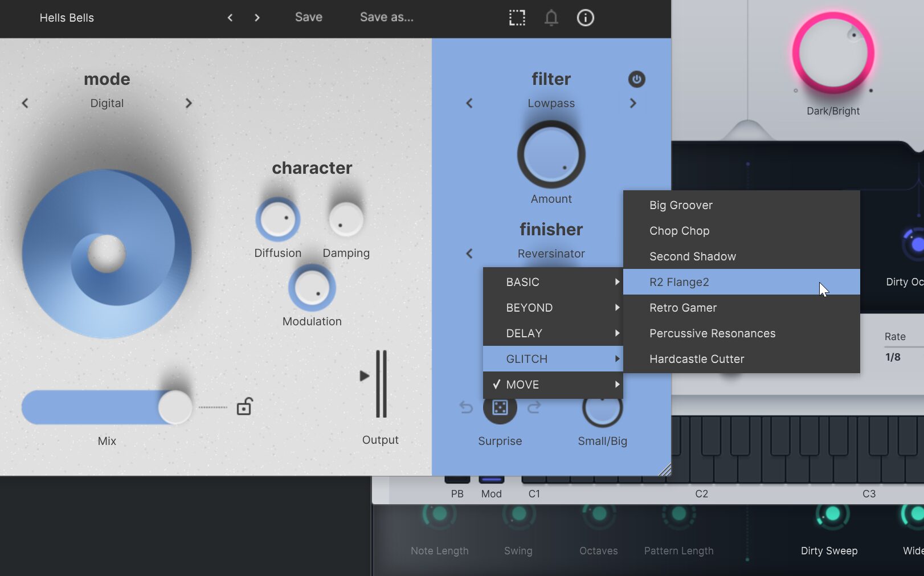Click the Octaves knob
Image resolution: width=924 pixels, height=576 pixels.
point(599,514)
